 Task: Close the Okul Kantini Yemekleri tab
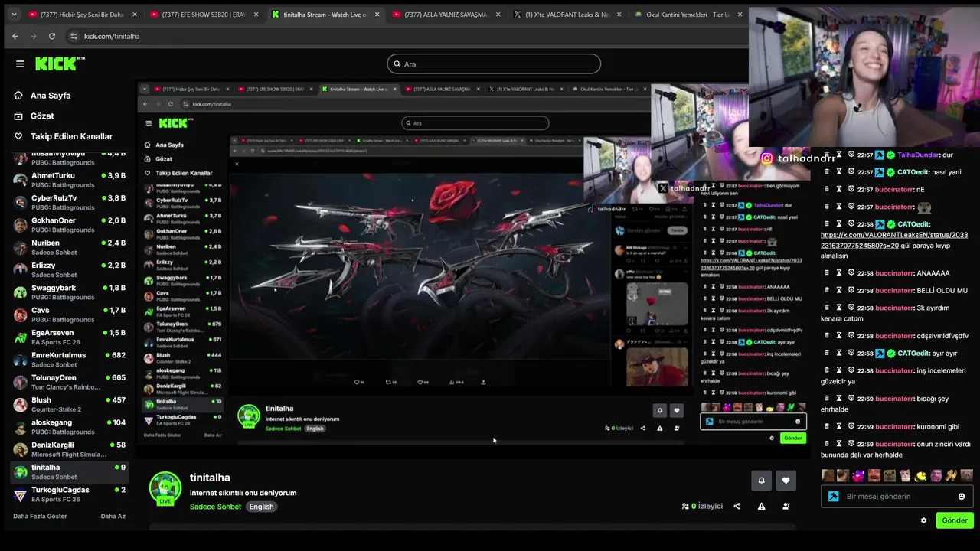coord(740,15)
